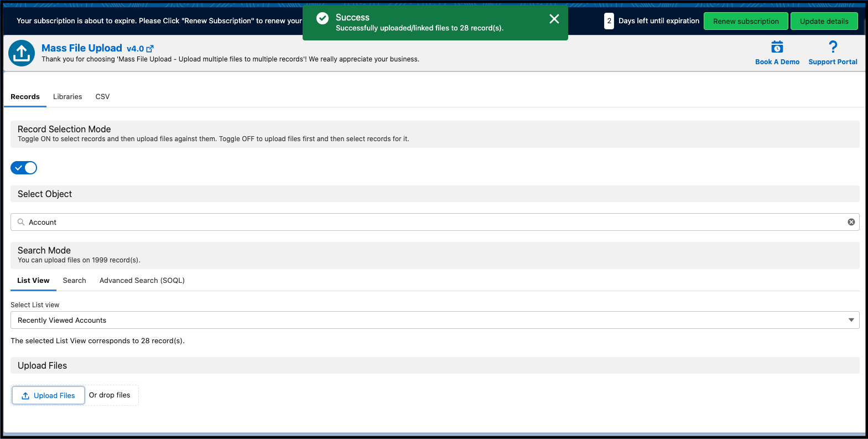Open the Book A Demo link
The image size is (868, 439).
pyautogui.click(x=777, y=62)
